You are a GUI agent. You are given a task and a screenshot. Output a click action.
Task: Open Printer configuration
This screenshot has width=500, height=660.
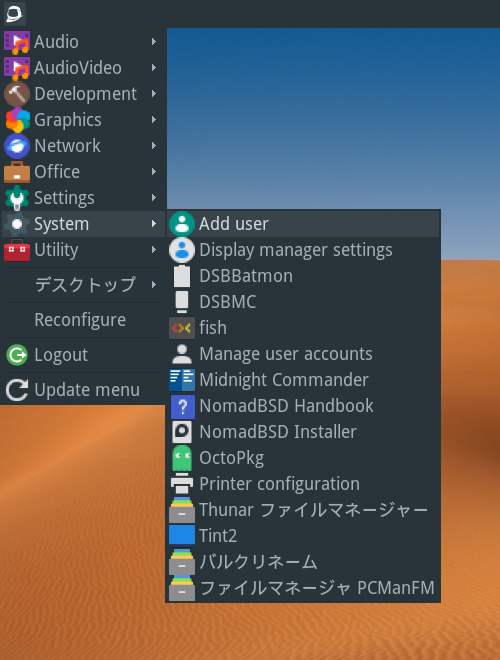[303, 484]
